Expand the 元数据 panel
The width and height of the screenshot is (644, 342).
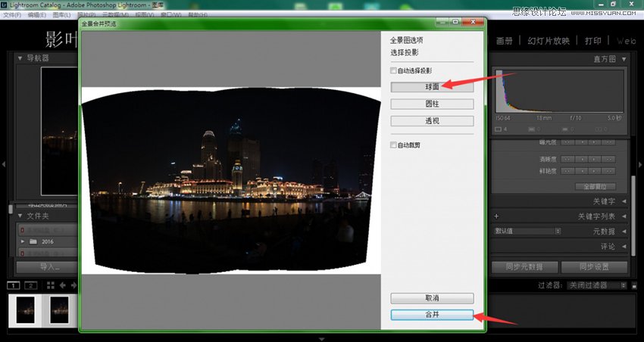[x=624, y=232]
